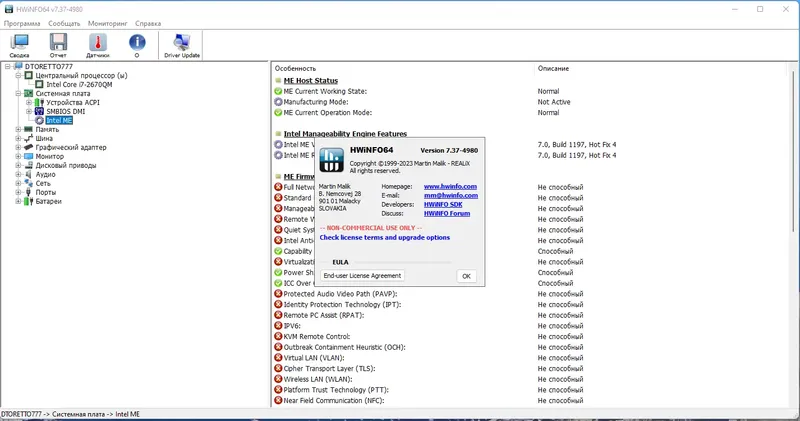800x421 pixels.
Task: Open the Справка menu
Action: pos(148,23)
